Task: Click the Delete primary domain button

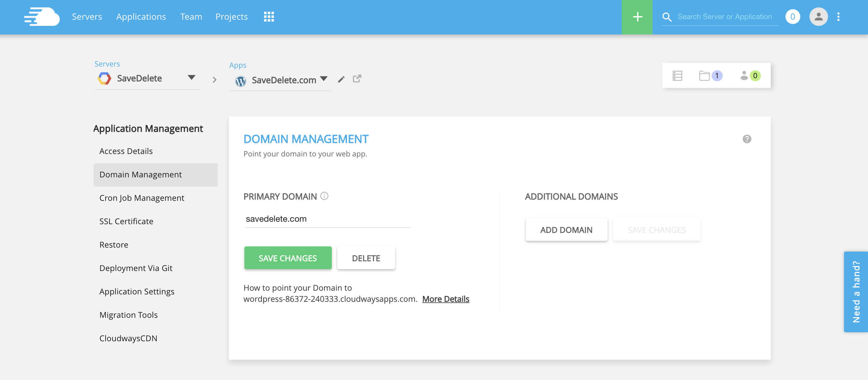Action: pyautogui.click(x=366, y=258)
